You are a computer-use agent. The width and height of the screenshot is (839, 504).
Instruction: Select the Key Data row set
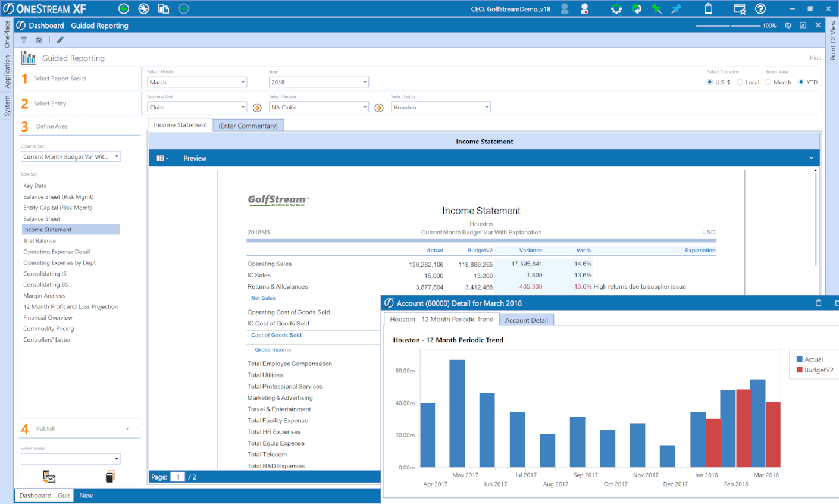35,186
